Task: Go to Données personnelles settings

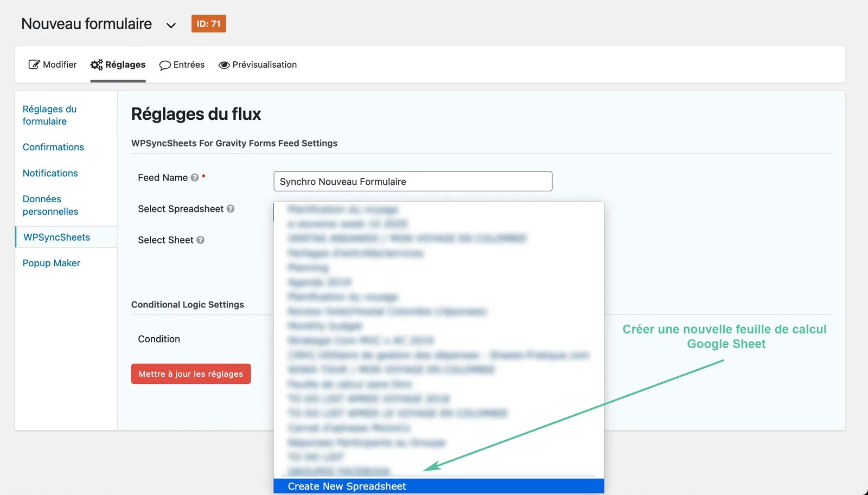Action: point(50,205)
